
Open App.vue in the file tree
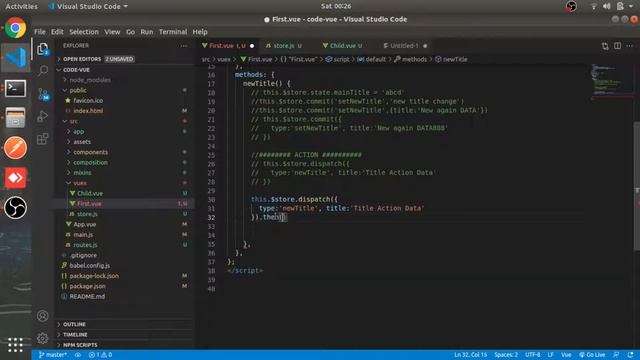click(124, 224)
